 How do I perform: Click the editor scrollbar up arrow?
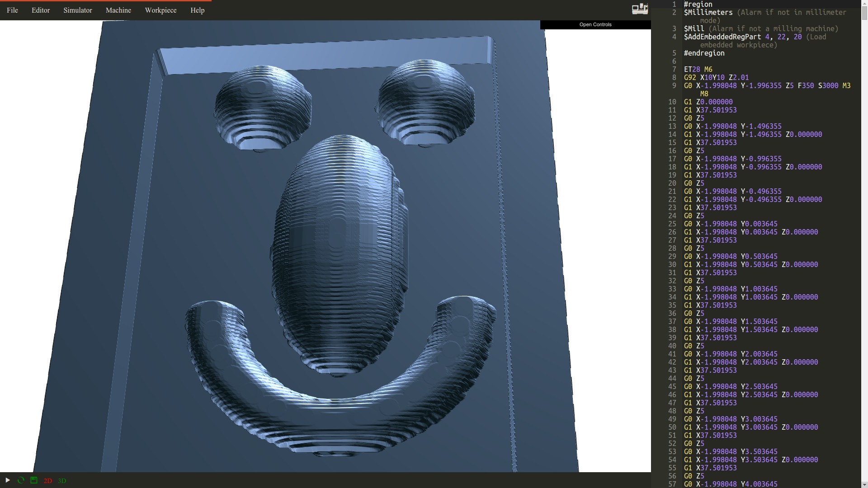pos(864,3)
